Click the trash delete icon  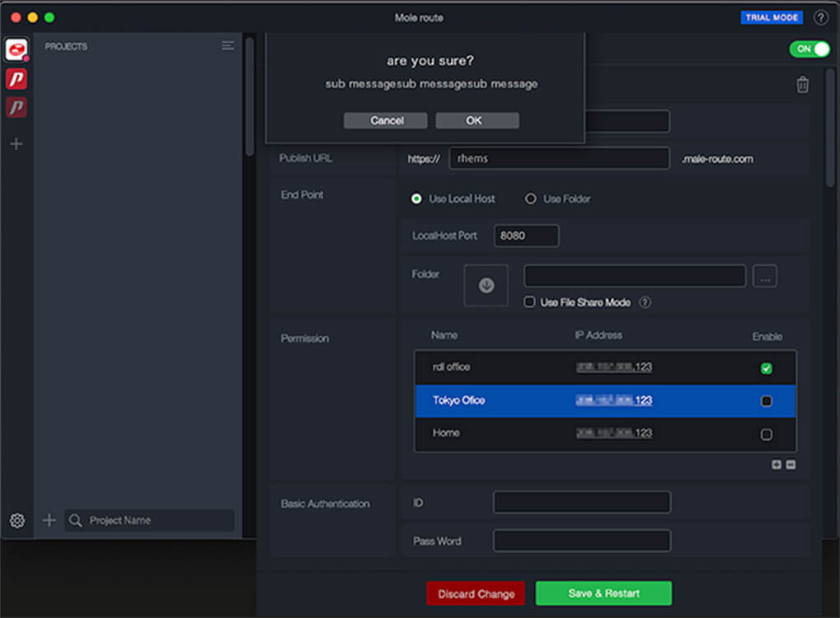[802, 85]
